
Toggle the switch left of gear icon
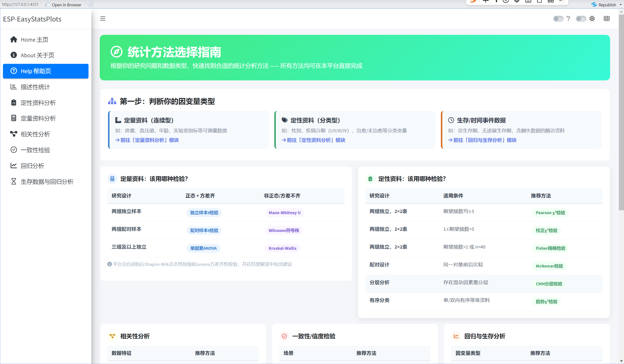pos(581,19)
